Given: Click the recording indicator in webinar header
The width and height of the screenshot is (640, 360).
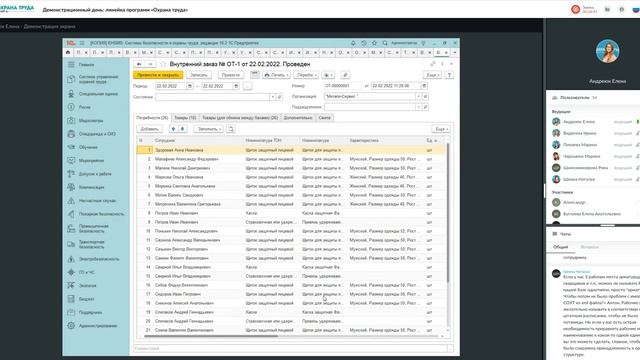Looking at the screenshot, I should [576, 9].
